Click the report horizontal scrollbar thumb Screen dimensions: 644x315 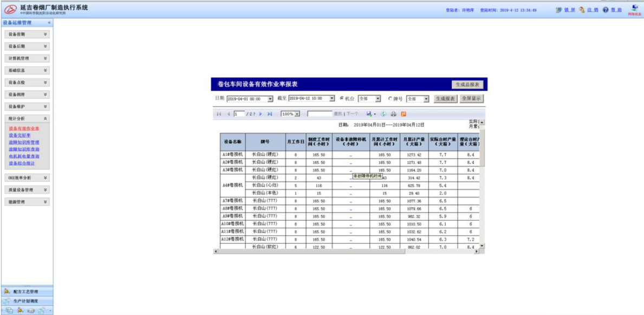(311, 251)
